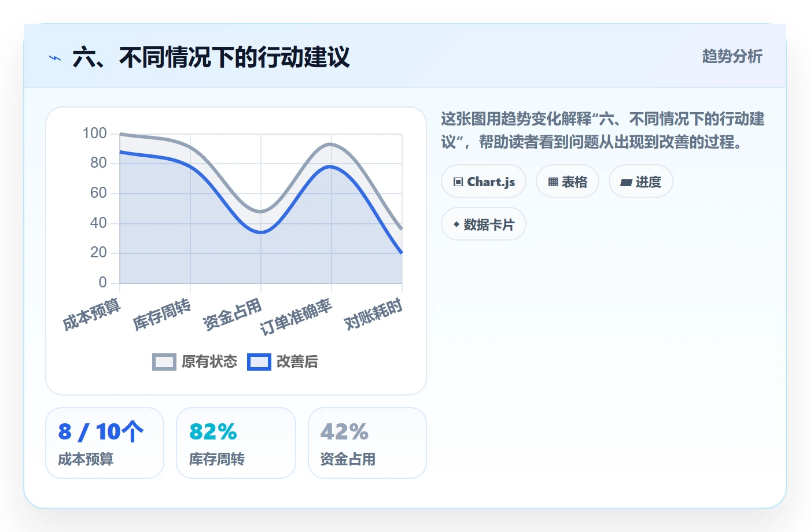Viewport: 810px width, 532px height.
Task: Click the heading 六、不同情况下的行动建议
Action: click(x=211, y=58)
